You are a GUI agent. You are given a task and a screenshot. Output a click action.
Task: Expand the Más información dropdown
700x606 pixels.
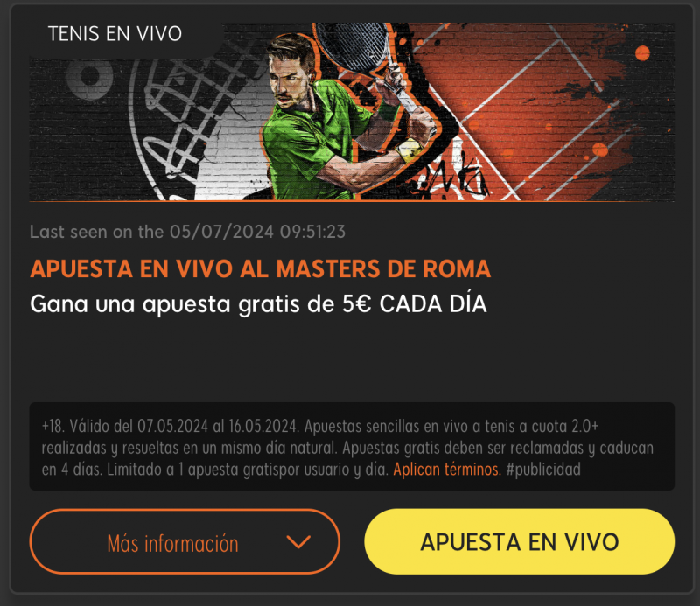(185, 541)
